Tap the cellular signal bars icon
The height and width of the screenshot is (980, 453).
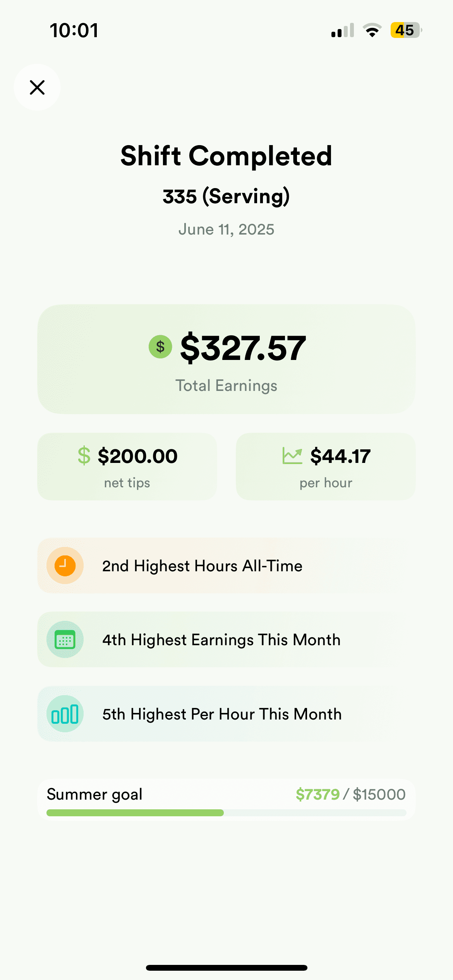(343, 30)
